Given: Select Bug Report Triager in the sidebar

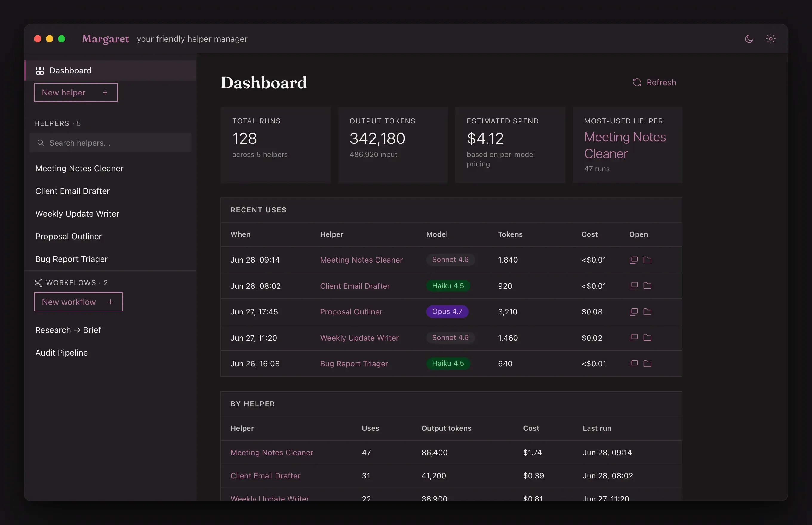Looking at the screenshot, I should (71, 259).
